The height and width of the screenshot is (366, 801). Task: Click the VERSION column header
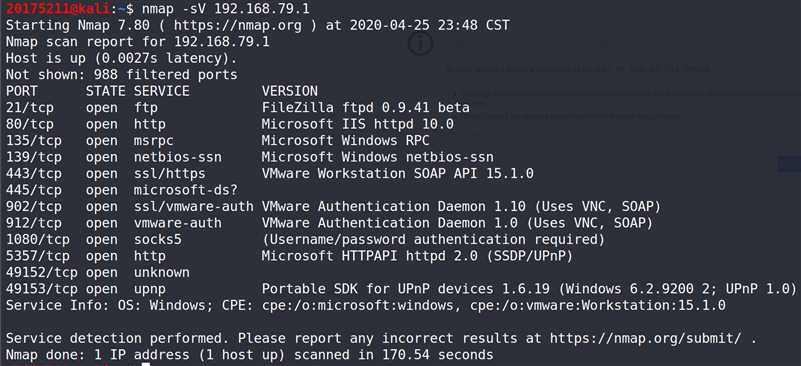(290, 91)
